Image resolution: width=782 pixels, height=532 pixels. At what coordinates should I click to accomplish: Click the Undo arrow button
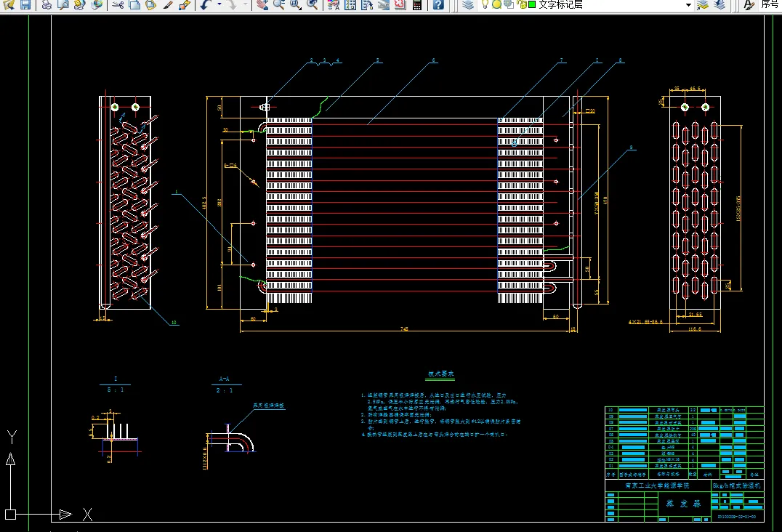click(x=206, y=4)
